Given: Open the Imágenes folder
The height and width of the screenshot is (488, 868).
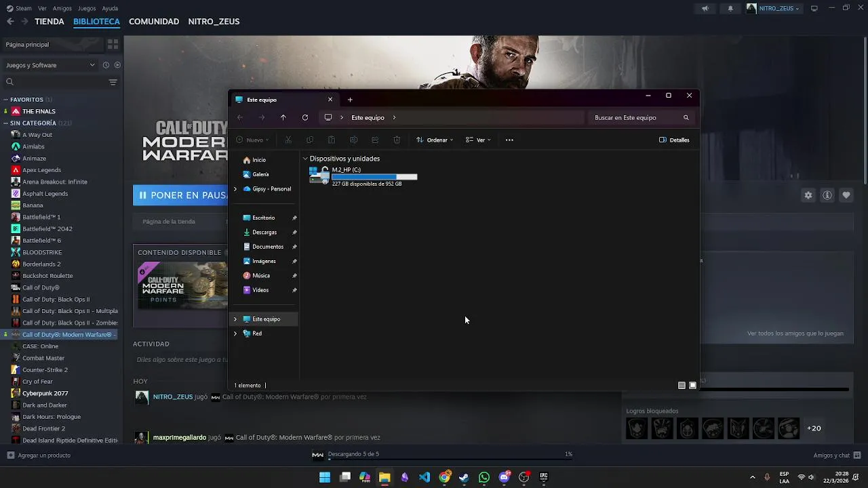Looking at the screenshot, I should coord(264,261).
